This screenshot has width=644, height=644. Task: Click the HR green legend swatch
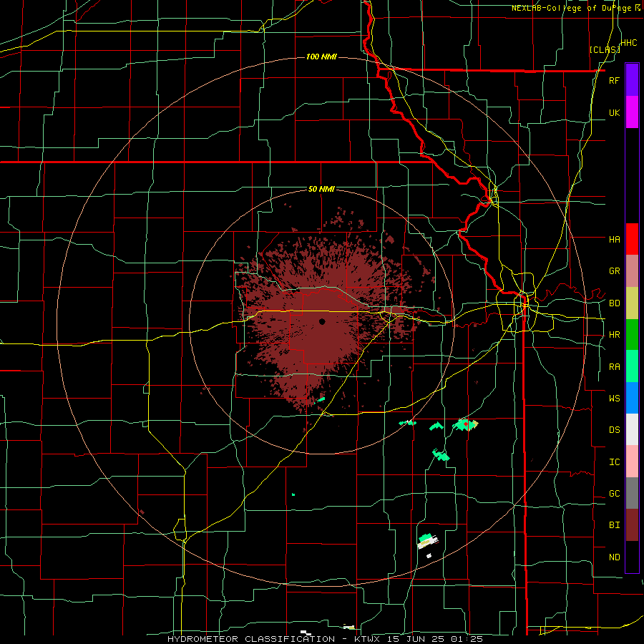(632, 334)
